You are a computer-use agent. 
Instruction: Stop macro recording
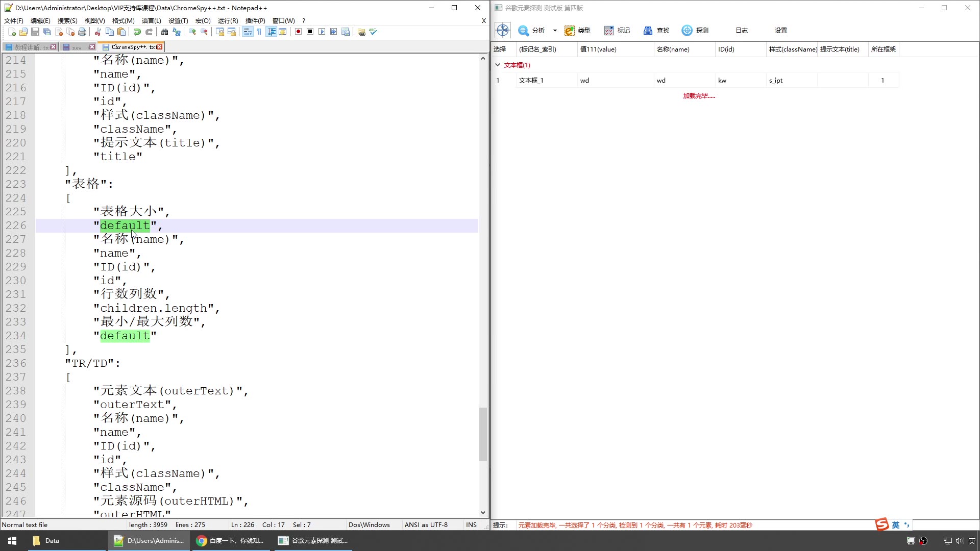point(310,32)
